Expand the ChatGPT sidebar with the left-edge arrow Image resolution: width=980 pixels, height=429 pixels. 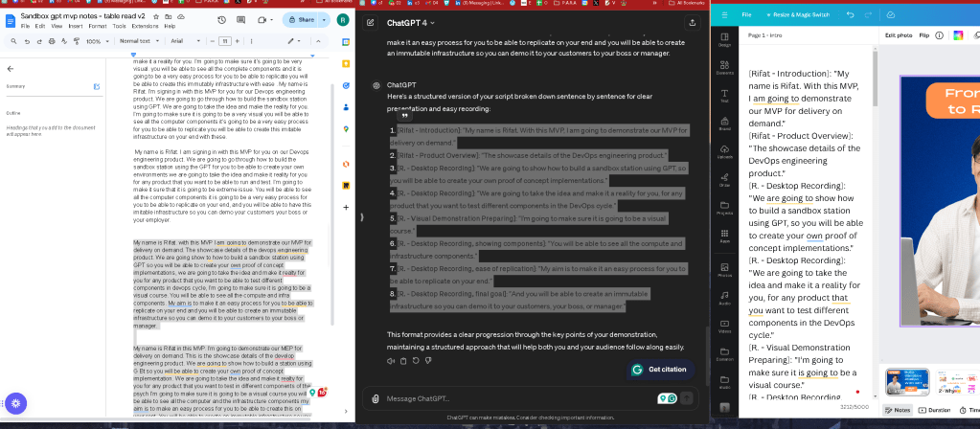362,216
